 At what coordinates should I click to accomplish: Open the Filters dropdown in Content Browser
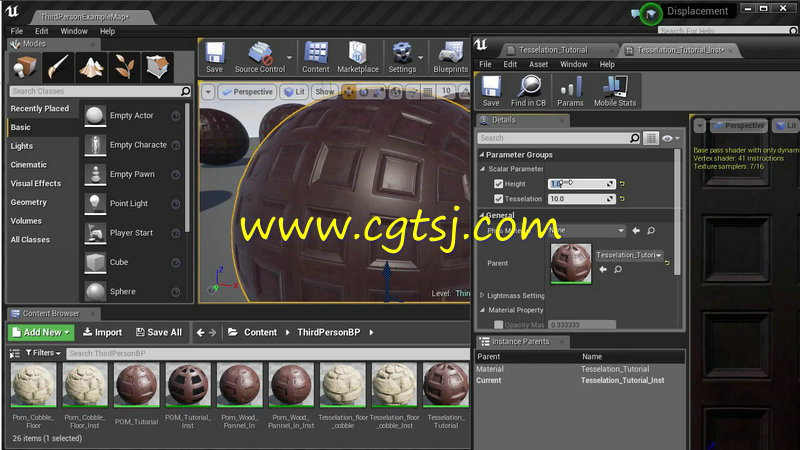pyautogui.click(x=43, y=353)
